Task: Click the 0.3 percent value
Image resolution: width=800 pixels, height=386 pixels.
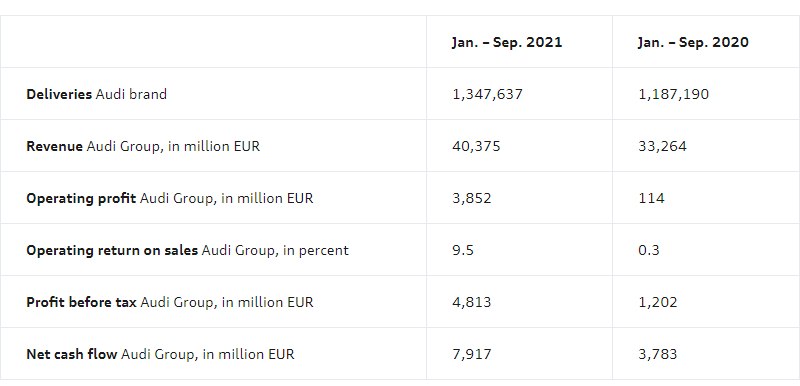Action: (648, 250)
